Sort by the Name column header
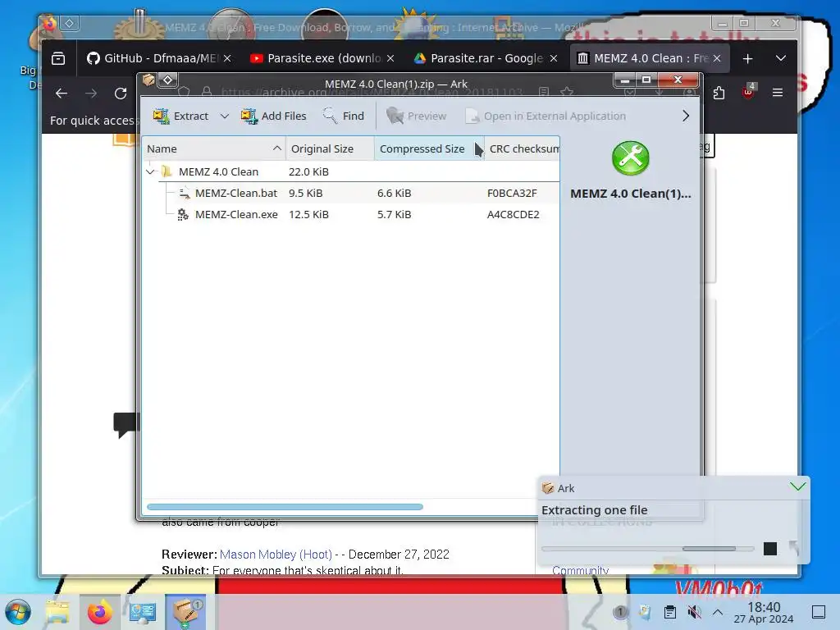This screenshot has height=630, width=840. click(214, 149)
